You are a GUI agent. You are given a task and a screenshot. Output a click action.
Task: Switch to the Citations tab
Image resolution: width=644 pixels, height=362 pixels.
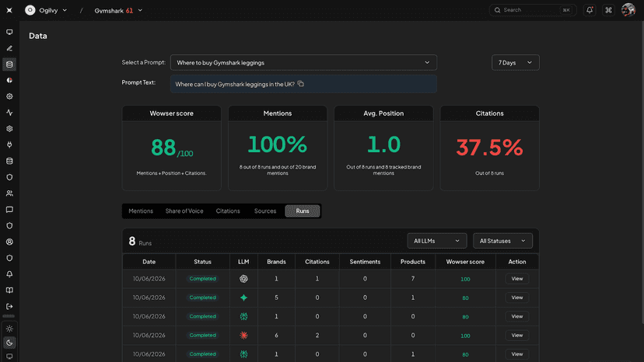pos(228,211)
